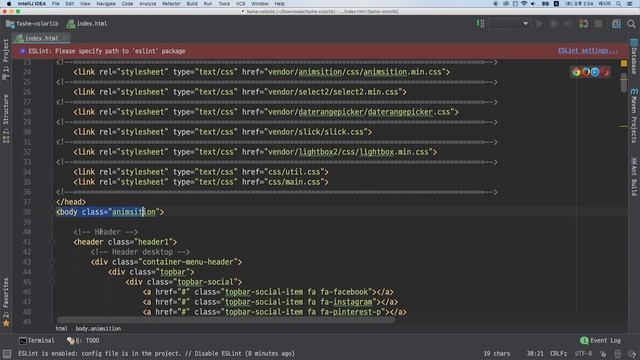This screenshot has width=640, height=360.
Task: Open the VCS menu
Action: (x=240, y=4)
